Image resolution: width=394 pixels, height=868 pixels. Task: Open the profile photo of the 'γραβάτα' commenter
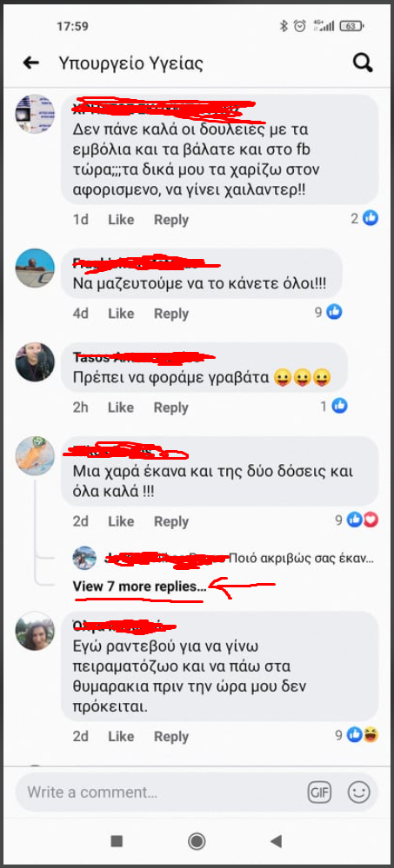point(35,362)
